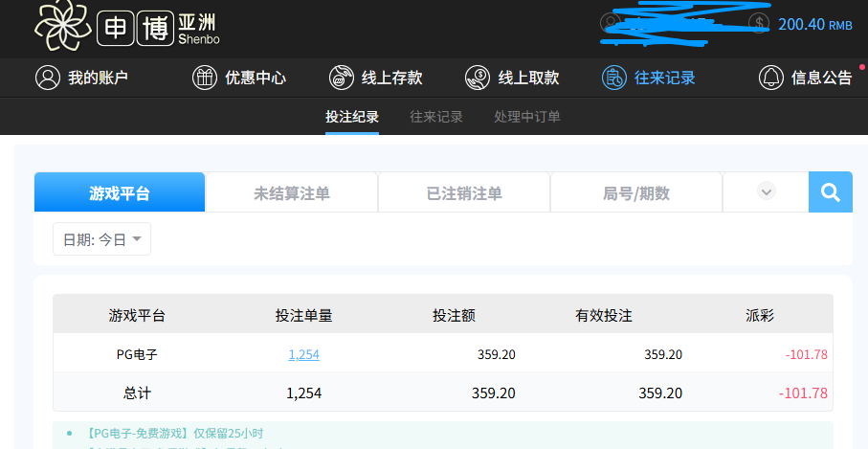
Task: Select the 已注销注单 tab
Action: [x=464, y=192]
